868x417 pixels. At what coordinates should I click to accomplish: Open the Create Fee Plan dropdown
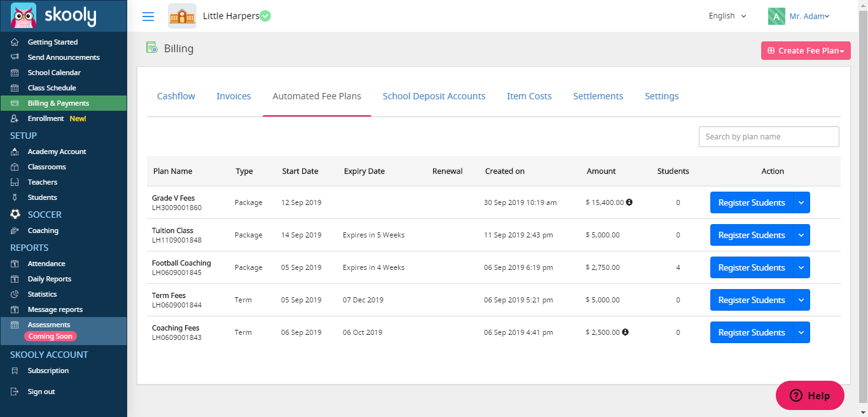pyautogui.click(x=806, y=51)
